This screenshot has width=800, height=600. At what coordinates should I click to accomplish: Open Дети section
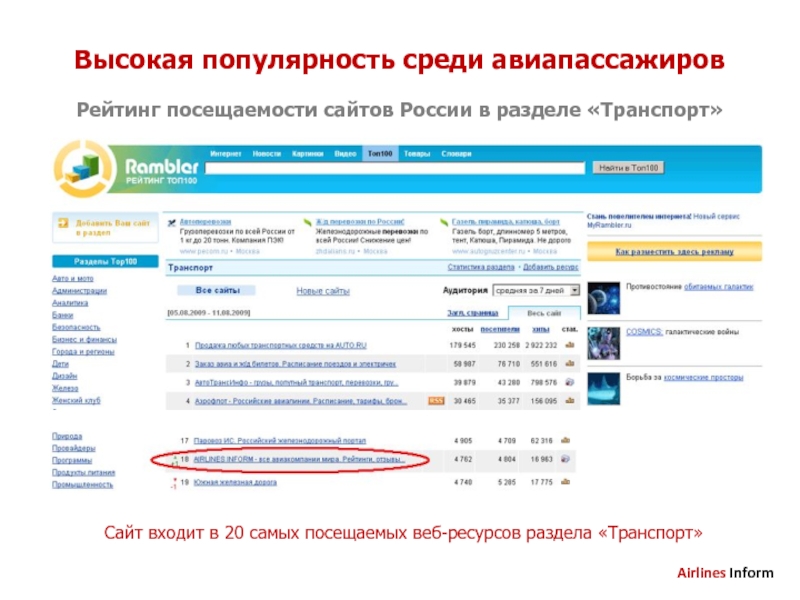pyautogui.click(x=60, y=364)
